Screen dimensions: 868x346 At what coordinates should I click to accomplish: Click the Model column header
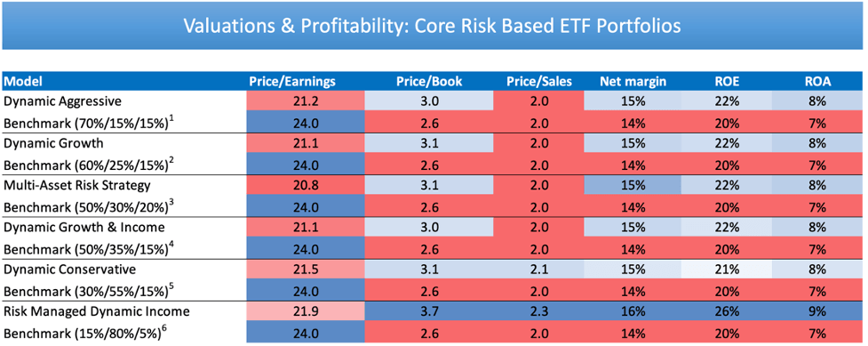click(23, 82)
